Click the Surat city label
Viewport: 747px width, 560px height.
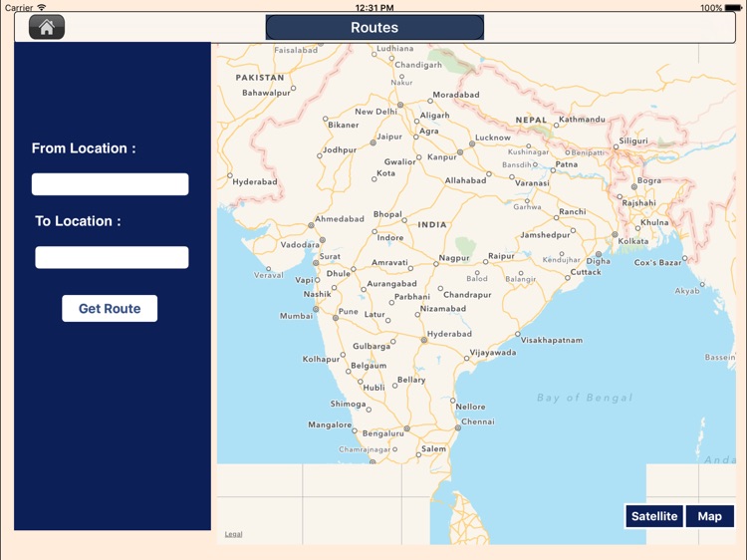point(330,256)
